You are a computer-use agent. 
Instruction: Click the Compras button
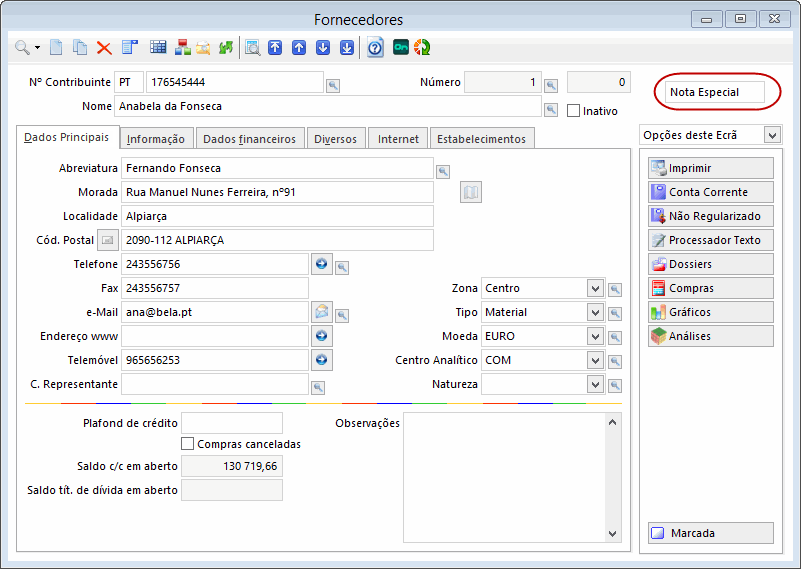coord(711,288)
